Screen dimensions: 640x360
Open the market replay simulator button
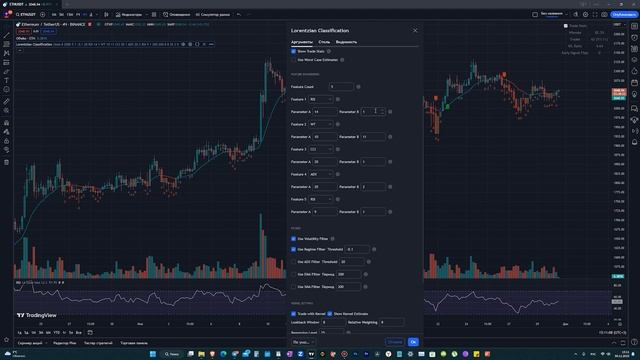[x=212, y=15]
